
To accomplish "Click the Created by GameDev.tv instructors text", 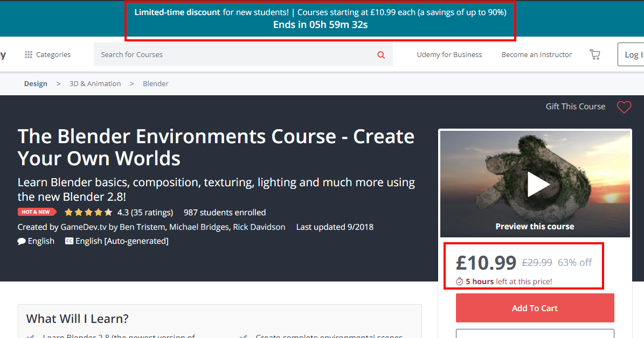I will 151,227.
